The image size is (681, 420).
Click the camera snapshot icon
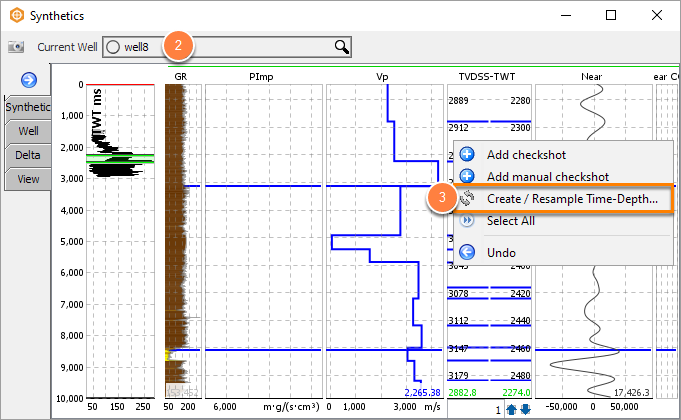point(16,46)
